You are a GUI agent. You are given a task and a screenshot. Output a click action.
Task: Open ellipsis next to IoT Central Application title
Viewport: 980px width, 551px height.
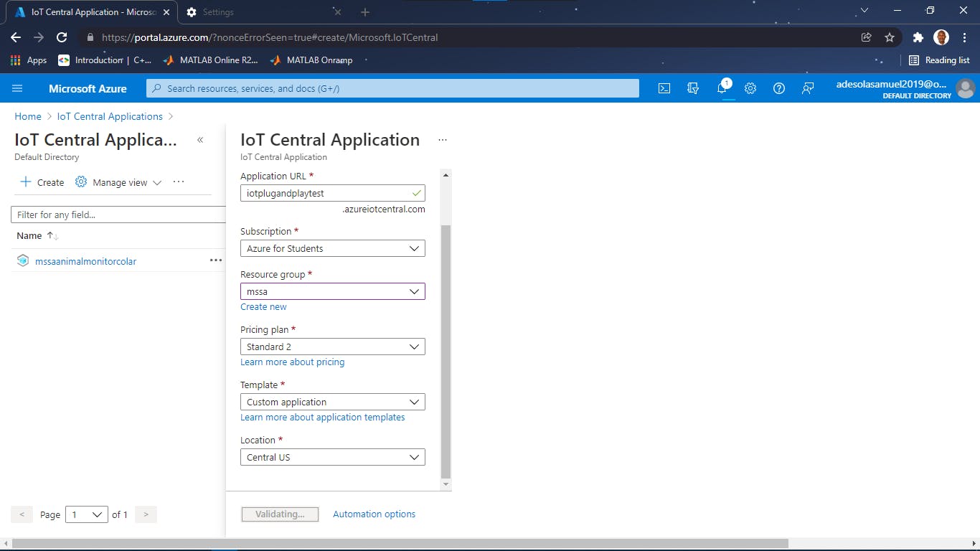point(443,140)
